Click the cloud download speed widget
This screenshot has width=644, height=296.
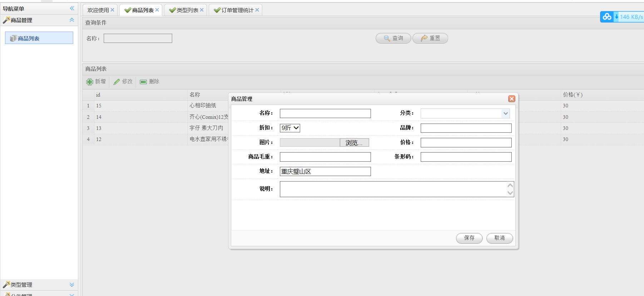[622, 17]
